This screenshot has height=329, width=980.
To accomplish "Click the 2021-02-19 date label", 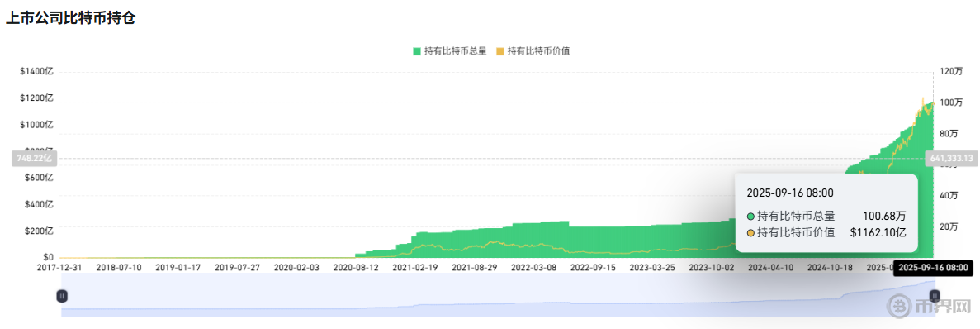I will (415, 267).
